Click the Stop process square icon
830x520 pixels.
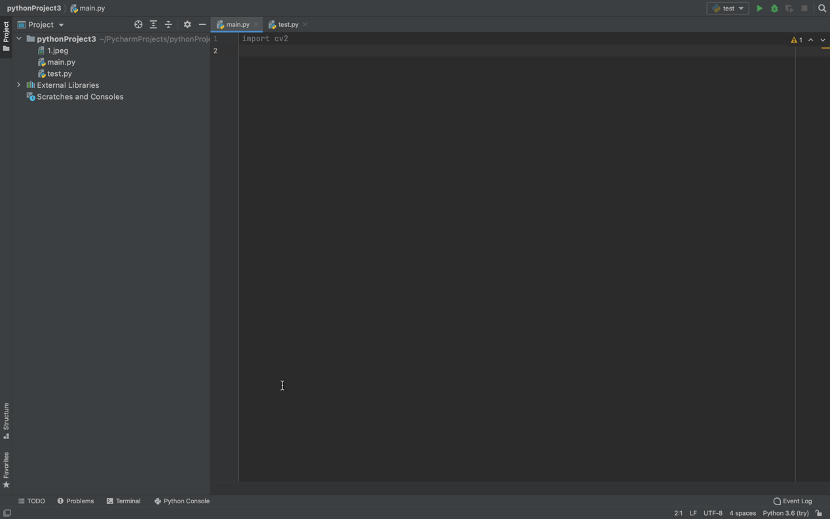(805, 8)
